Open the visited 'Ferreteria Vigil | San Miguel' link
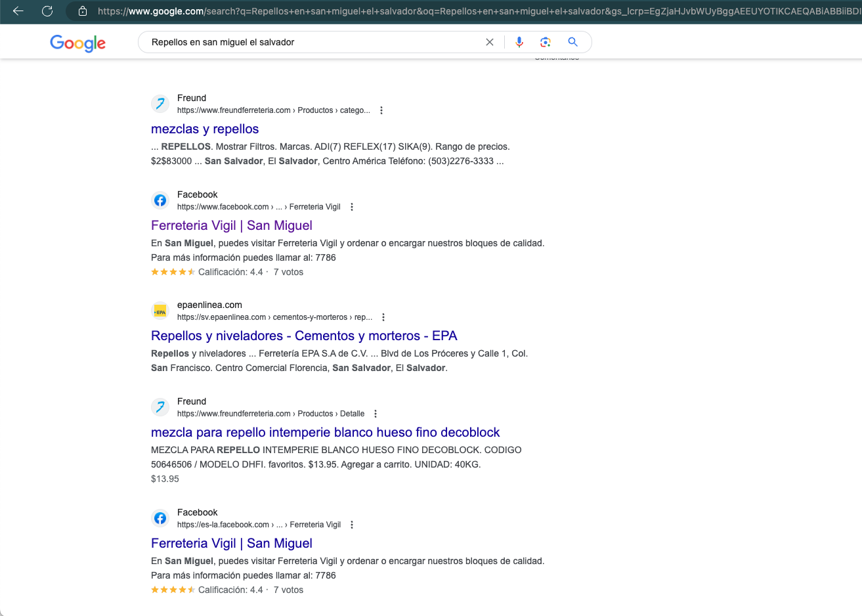 [x=232, y=225]
